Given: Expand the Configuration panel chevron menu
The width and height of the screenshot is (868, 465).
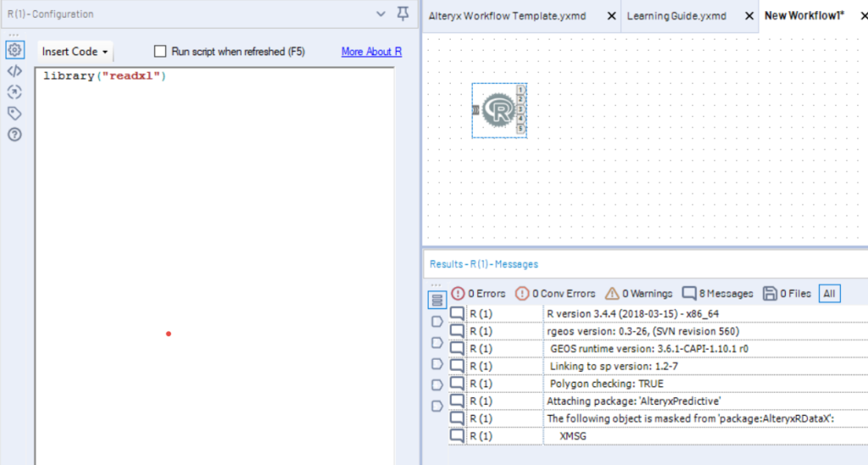Looking at the screenshot, I should click(381, 14).
